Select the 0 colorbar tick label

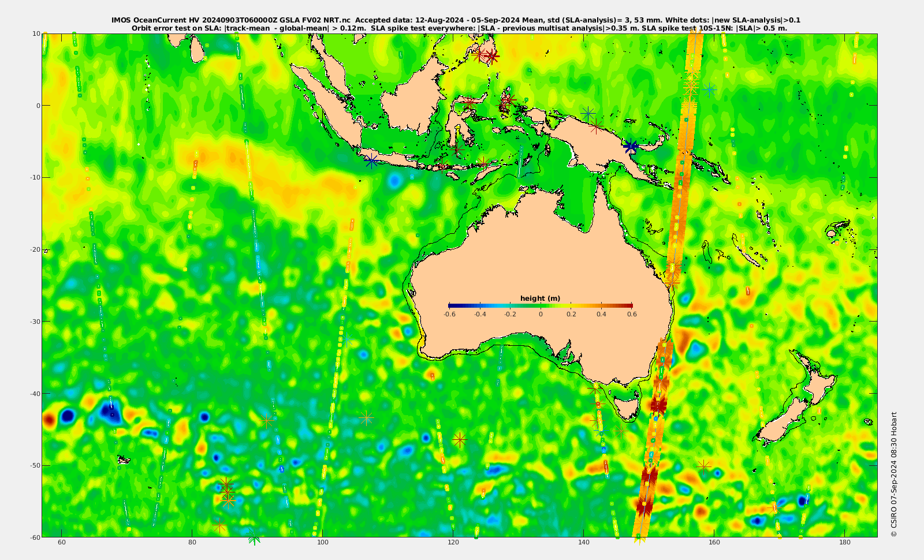point(541,315)
